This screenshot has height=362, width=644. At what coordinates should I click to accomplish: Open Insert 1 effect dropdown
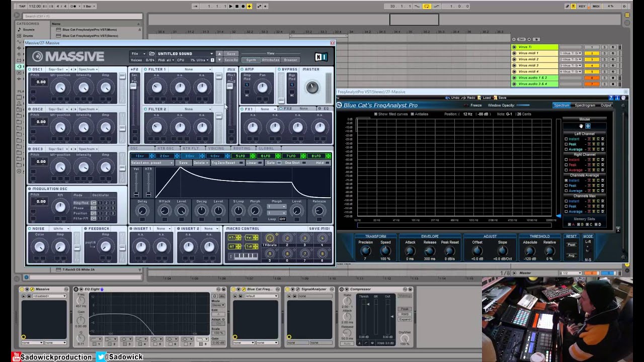point(163,229)
